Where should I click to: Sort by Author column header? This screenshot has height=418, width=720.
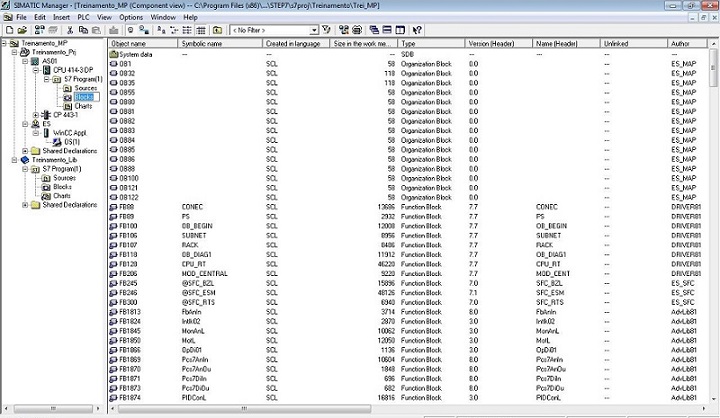pyautogui.click(x=687, y=44)
